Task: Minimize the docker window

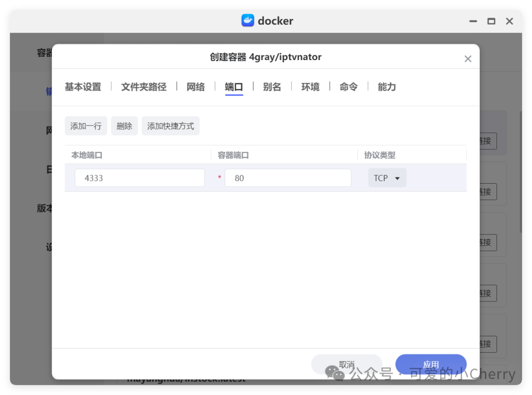Action: click(x=473, y=21)
